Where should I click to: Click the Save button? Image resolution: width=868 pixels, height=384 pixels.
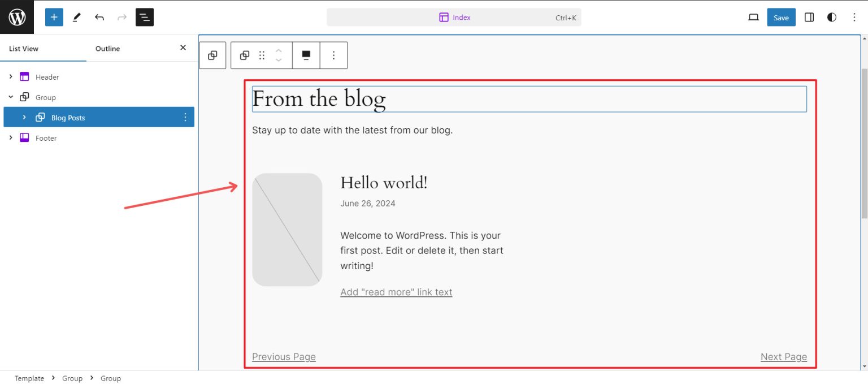781,18
